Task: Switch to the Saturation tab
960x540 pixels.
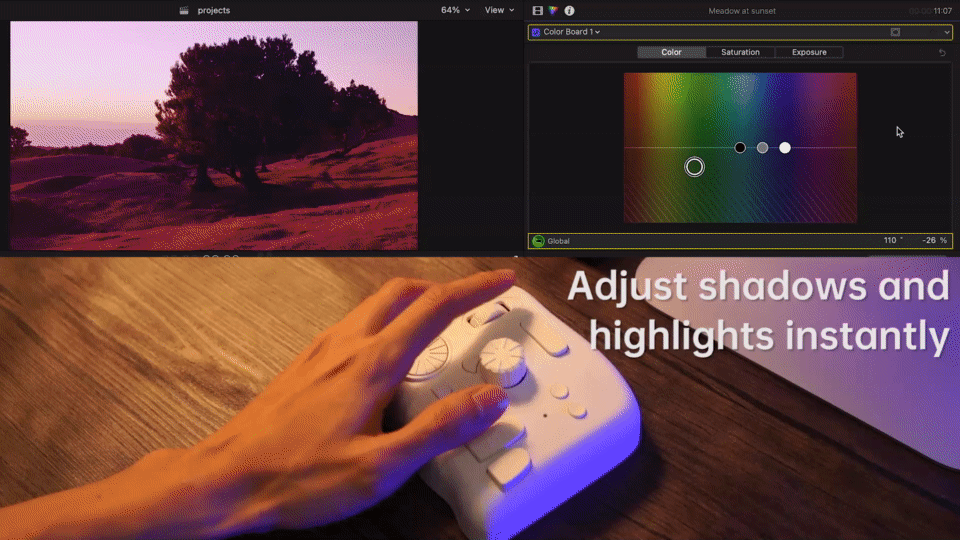Action: pyautogui.click(x=740, y=52)
